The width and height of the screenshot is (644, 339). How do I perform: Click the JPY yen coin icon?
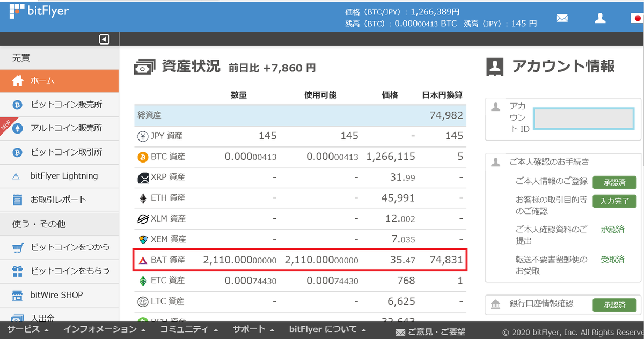[x=143, y=136]
